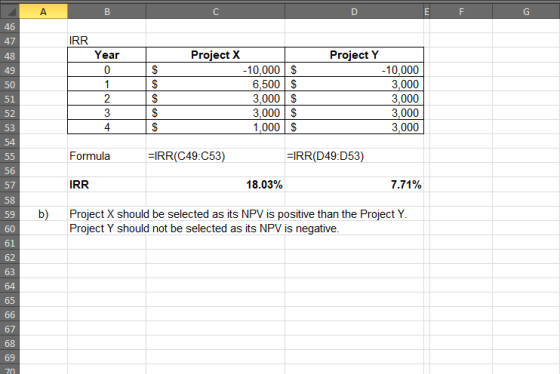Select column A header

(x=43, y=11)
